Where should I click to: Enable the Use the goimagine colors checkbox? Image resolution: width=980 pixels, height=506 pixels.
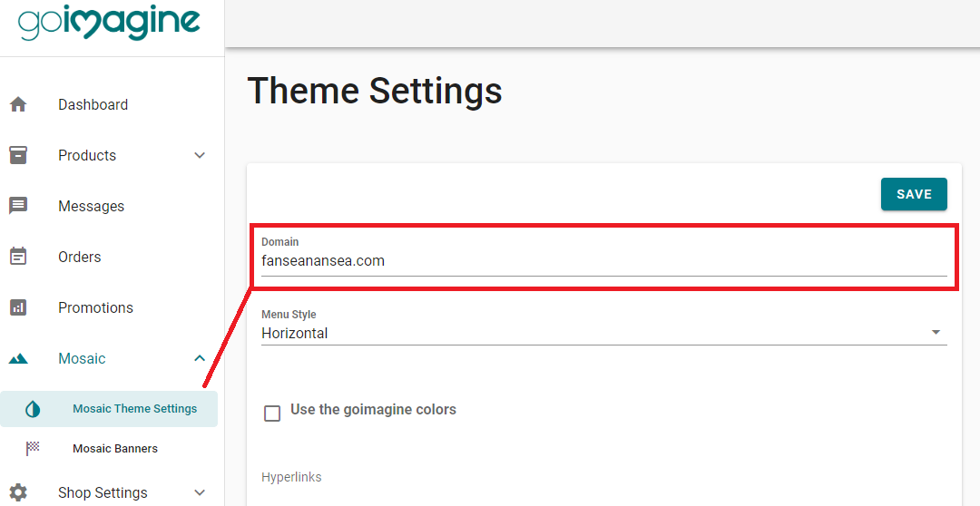point(272,413)
